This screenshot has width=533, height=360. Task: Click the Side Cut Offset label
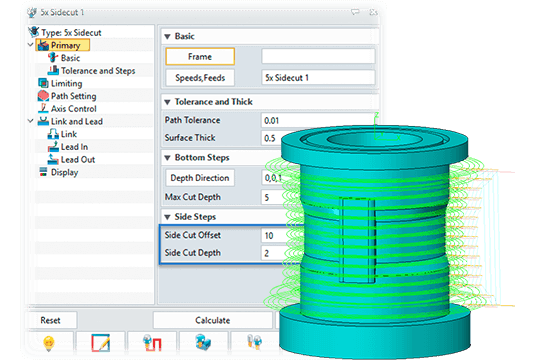click(x=192, y=235)
